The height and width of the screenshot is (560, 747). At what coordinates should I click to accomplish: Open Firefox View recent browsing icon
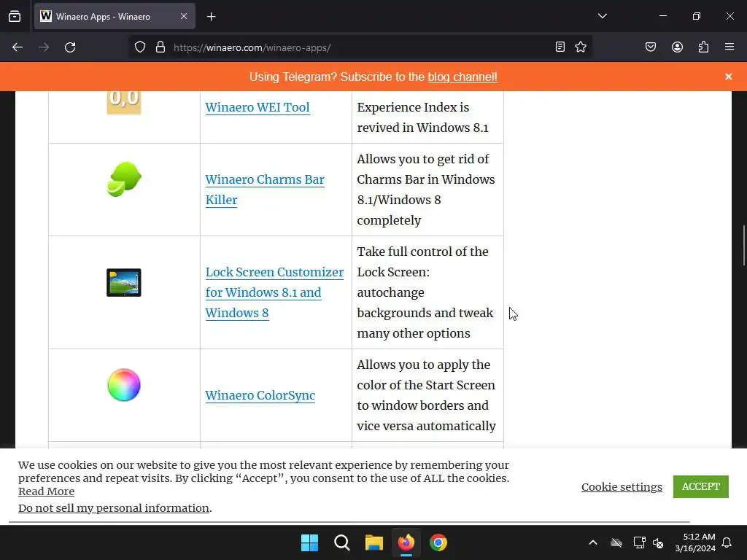pos(15,16)
